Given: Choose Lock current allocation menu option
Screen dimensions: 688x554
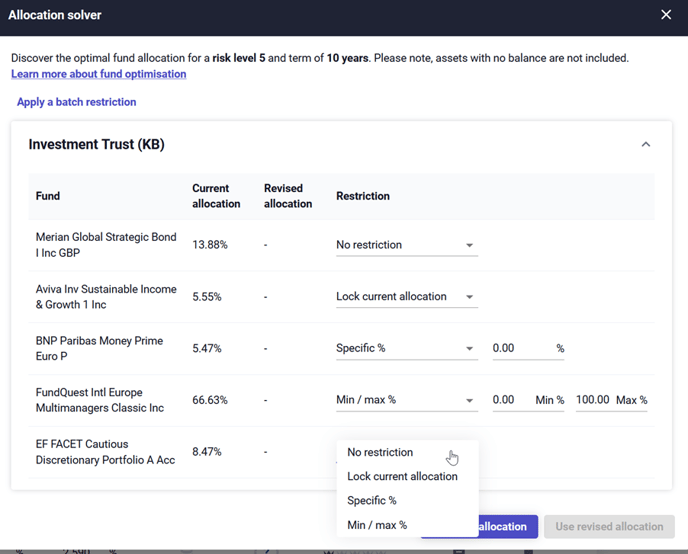Looking at the screenshot, I should (402, 477).
